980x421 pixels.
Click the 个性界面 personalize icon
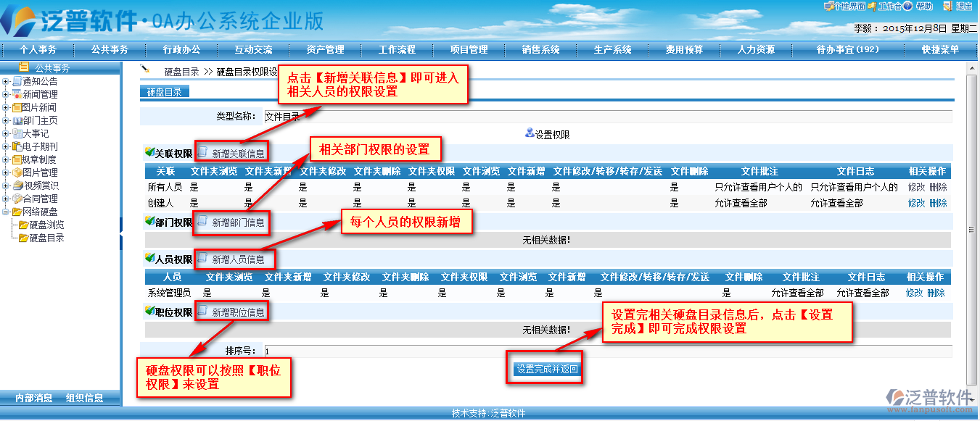tap(828, 7)
